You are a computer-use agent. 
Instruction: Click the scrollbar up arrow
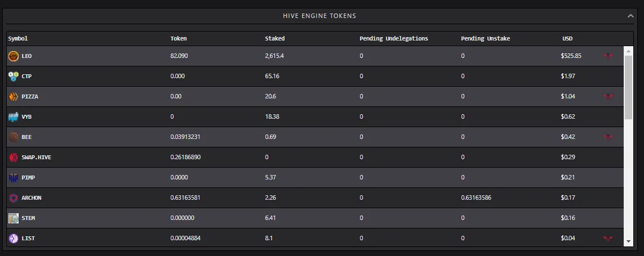628,51
